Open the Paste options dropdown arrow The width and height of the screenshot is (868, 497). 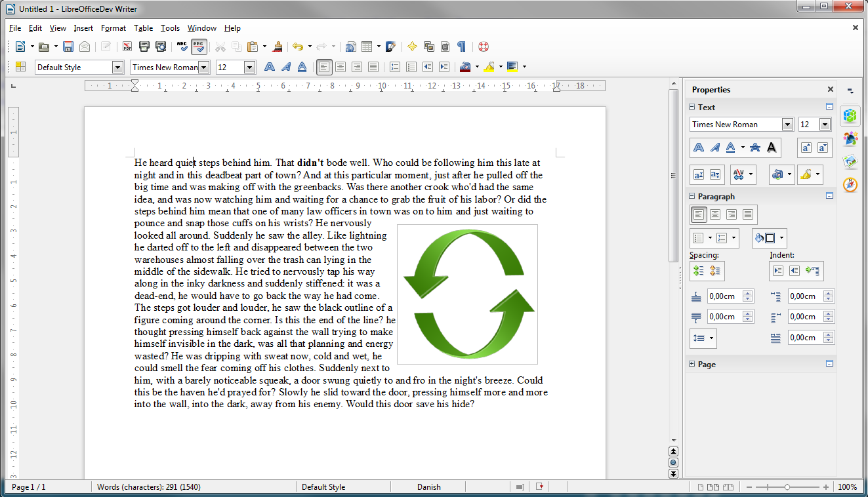[265, 47]
